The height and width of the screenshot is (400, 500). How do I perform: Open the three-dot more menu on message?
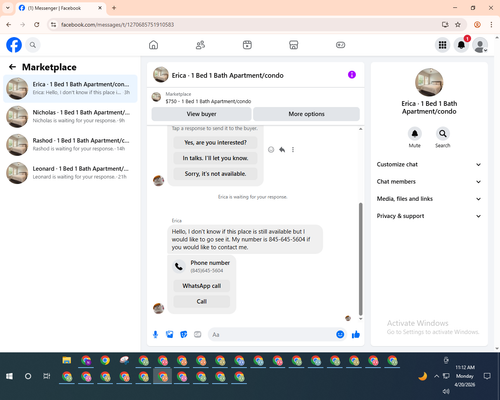[x=293, y=150]
